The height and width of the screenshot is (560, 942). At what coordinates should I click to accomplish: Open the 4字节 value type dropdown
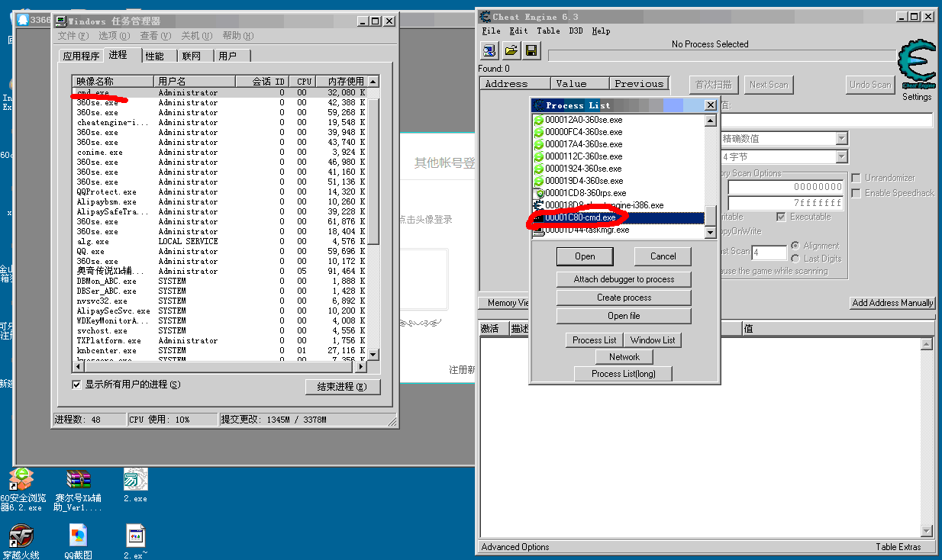tap(841, 156)
